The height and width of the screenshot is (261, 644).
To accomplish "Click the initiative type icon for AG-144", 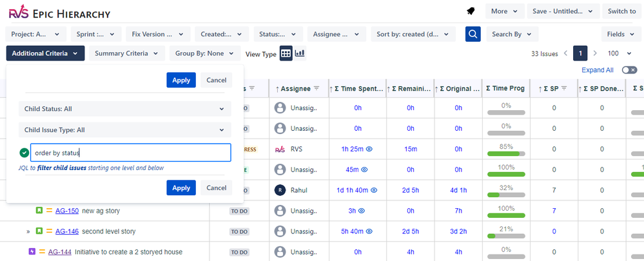I will tap(32, 251).
